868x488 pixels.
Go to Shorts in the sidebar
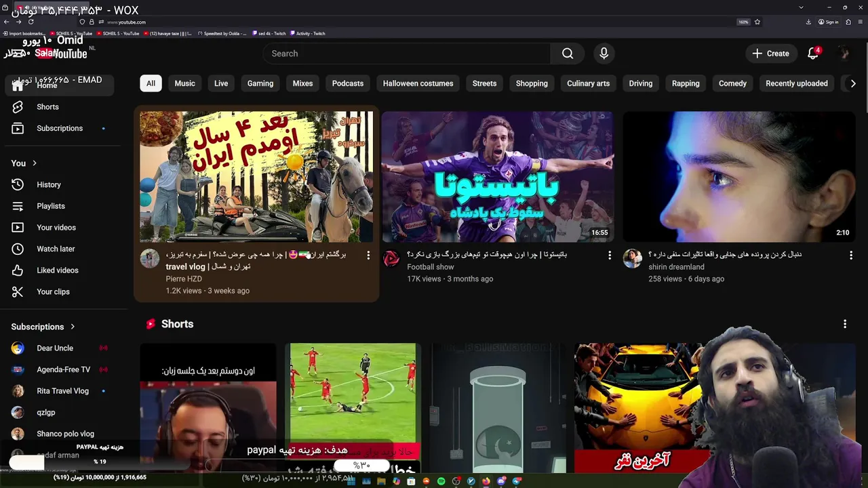pos(60,107)
